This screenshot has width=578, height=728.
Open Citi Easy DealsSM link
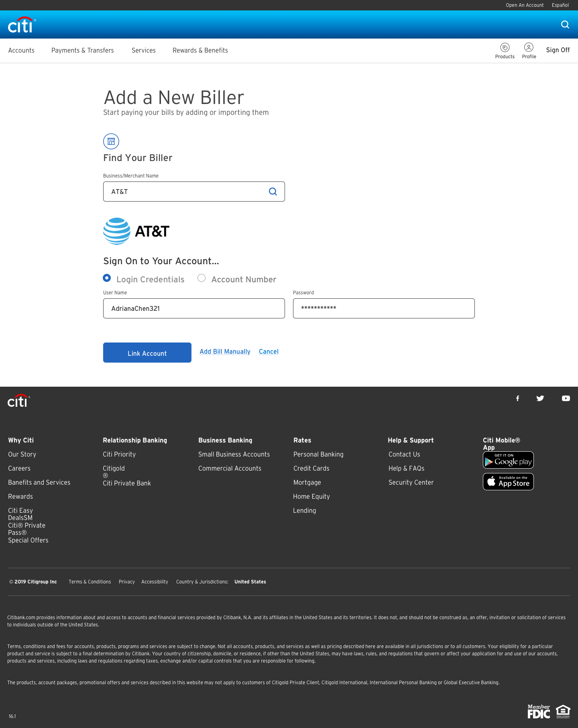tap(20, 514)
